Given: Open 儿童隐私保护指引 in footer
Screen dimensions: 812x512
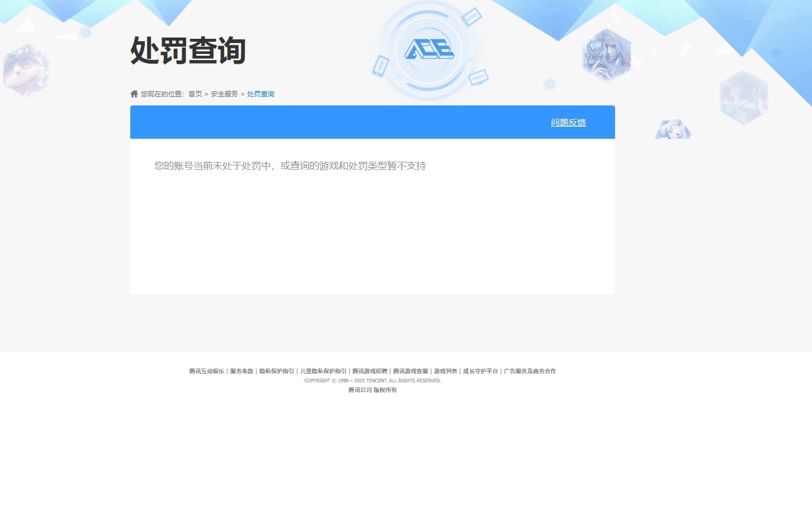Looking at the screenshot, I should point(323,371).
